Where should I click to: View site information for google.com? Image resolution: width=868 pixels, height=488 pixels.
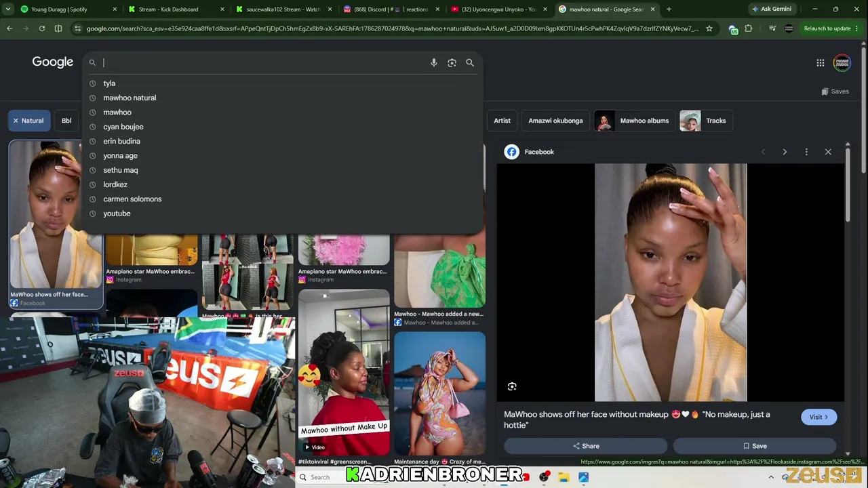click(78, 28)
